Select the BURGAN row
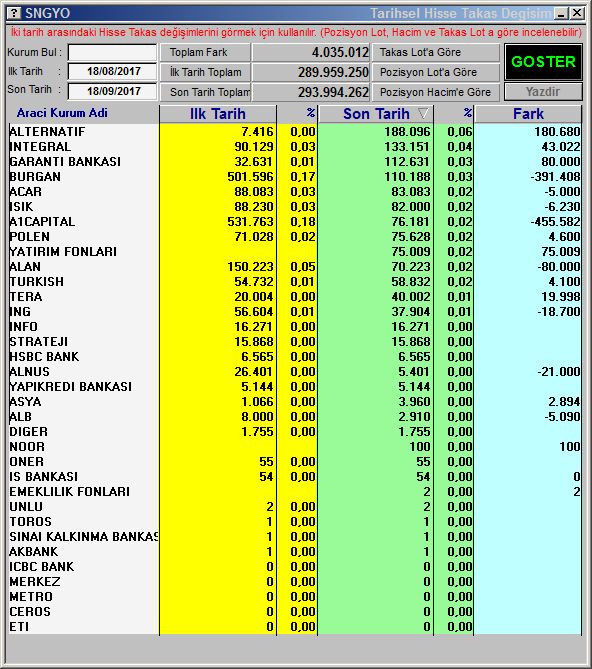The image size is (592, 669). [295, 177]
